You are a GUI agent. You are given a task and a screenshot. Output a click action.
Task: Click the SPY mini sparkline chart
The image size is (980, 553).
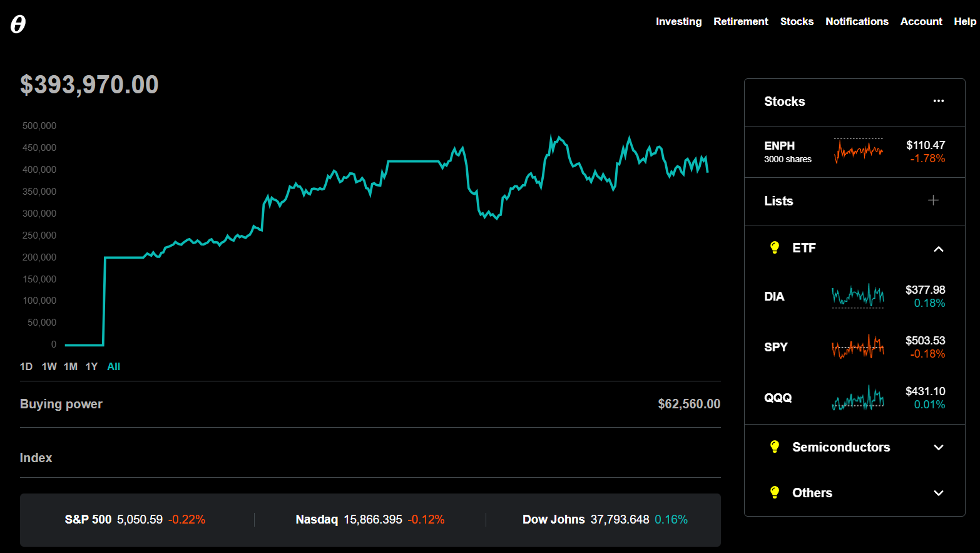857,347
